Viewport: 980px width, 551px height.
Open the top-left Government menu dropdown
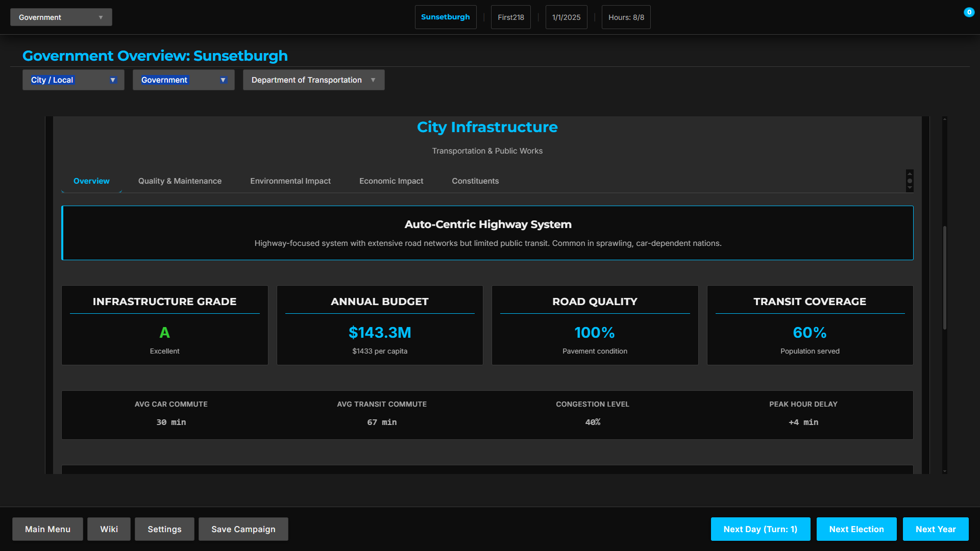click(61, 17)
